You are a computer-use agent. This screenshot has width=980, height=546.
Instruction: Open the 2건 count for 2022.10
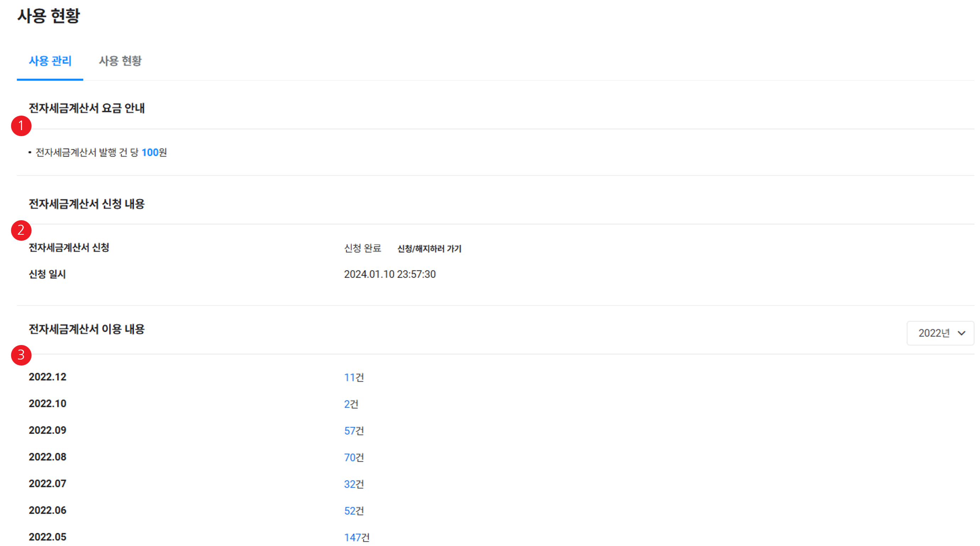pyautogui.click(x=351, y=404)
